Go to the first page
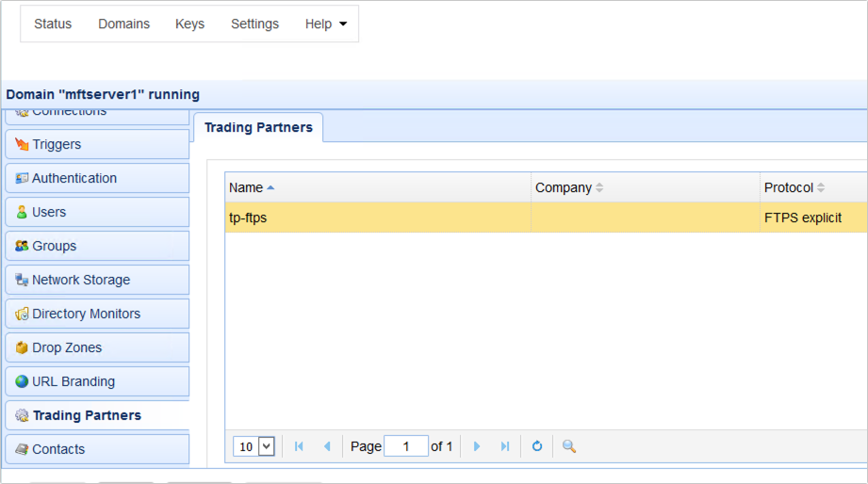 tap(299, 446)
